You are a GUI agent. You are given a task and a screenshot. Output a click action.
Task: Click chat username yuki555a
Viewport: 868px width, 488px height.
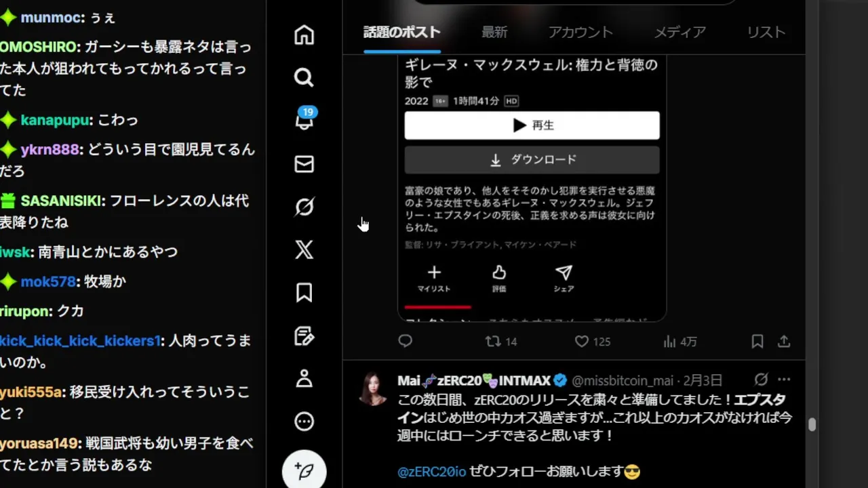(31, 392)
